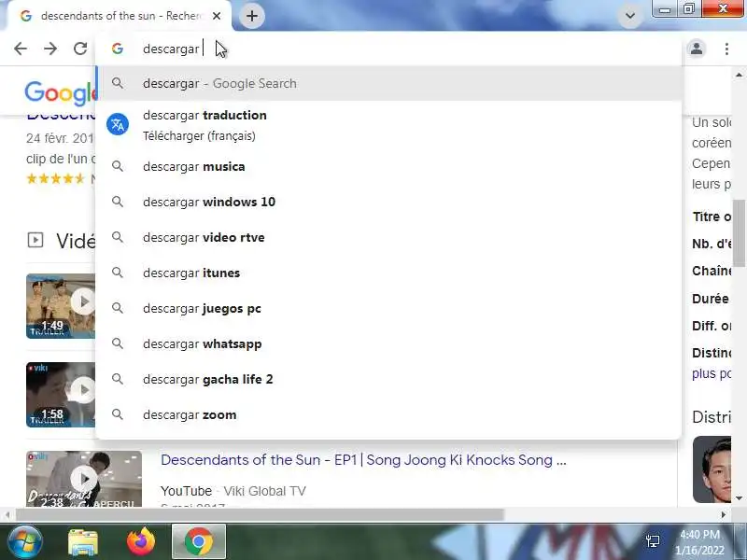Click the address bar with descargar text
The image size is (747, 560).
[388, 49]
